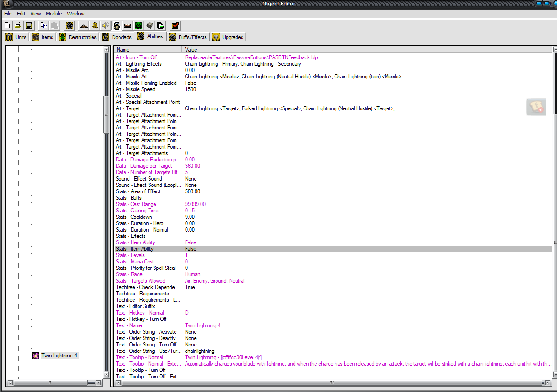Click the ability tree's vertical scroll up arrow
Image resolution: width=557 pixels, height=392 pixels.
pyautogui.click(x=107, y=49)
